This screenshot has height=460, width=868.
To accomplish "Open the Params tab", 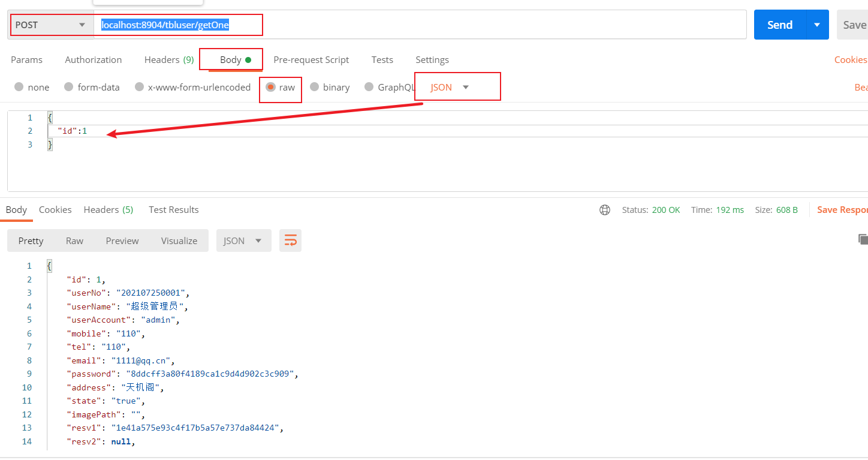I will click(x=27, y=59).
